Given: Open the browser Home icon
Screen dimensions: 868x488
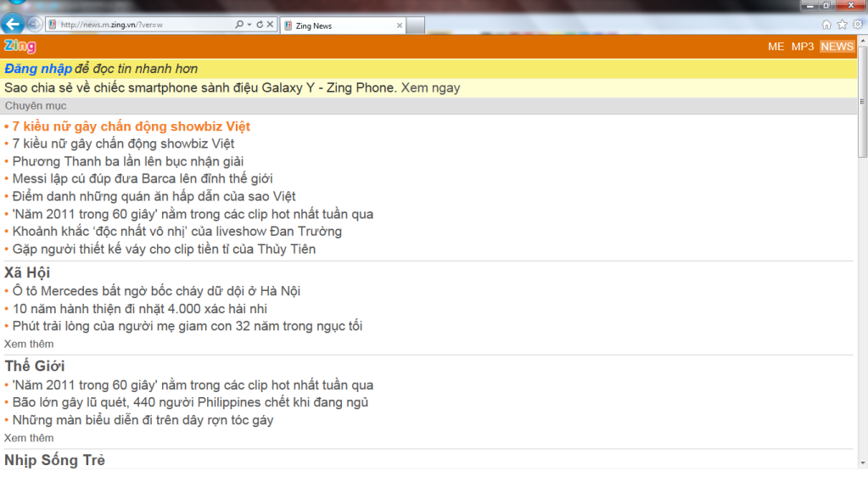Looking at the screenshot, I should (x=826, y=25).
